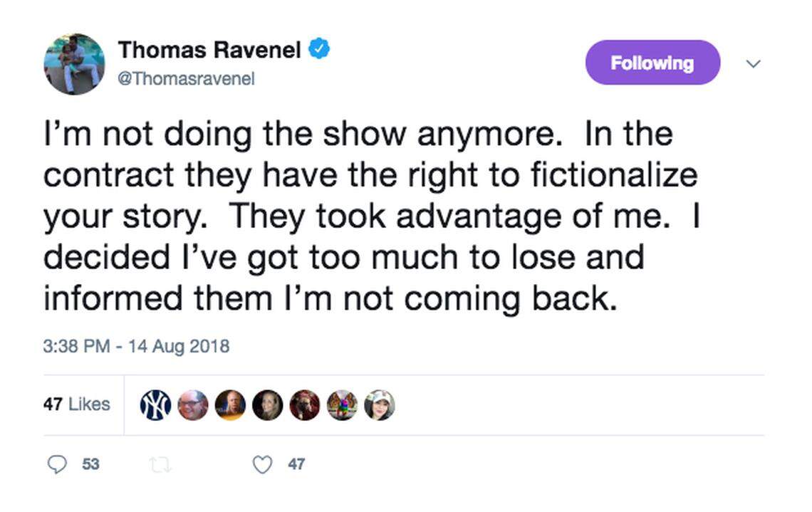Click the 47 count beside heart
The width and height of the screenshot is (812, 512).
coord(296,464)
